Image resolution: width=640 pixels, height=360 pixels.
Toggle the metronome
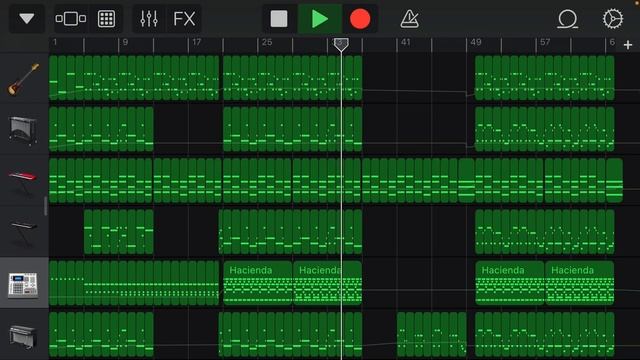(x=409, y=19)
